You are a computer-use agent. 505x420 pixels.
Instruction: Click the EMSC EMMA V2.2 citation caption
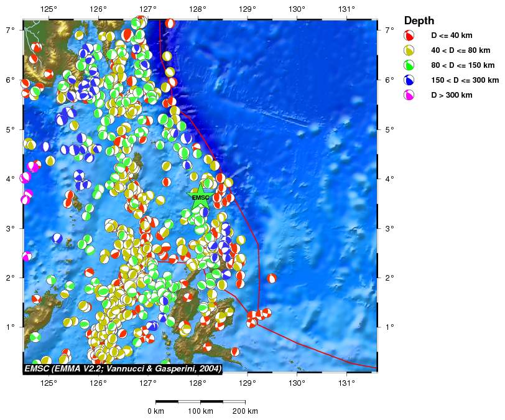tap(123, 369)
